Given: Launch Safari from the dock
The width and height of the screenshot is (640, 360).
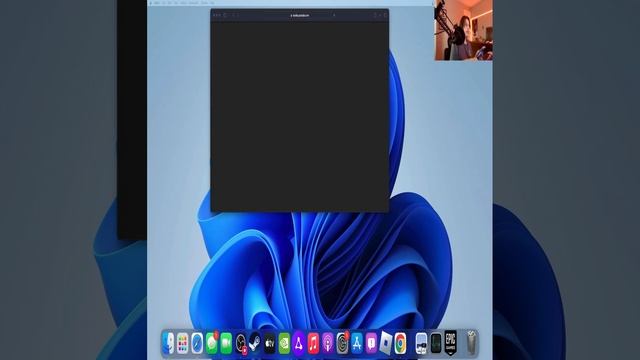Looking at the screenshot, I should [197, 343].
